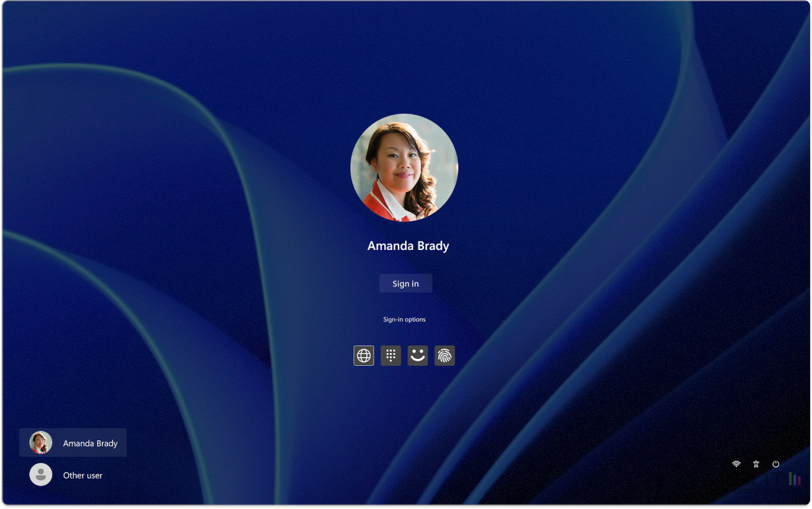Click the colored bars logo in the corner

[x=794, y=479]
